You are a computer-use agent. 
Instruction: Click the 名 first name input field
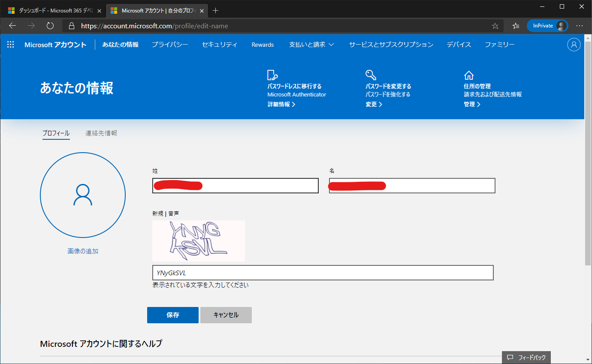[x=412, y=186]
